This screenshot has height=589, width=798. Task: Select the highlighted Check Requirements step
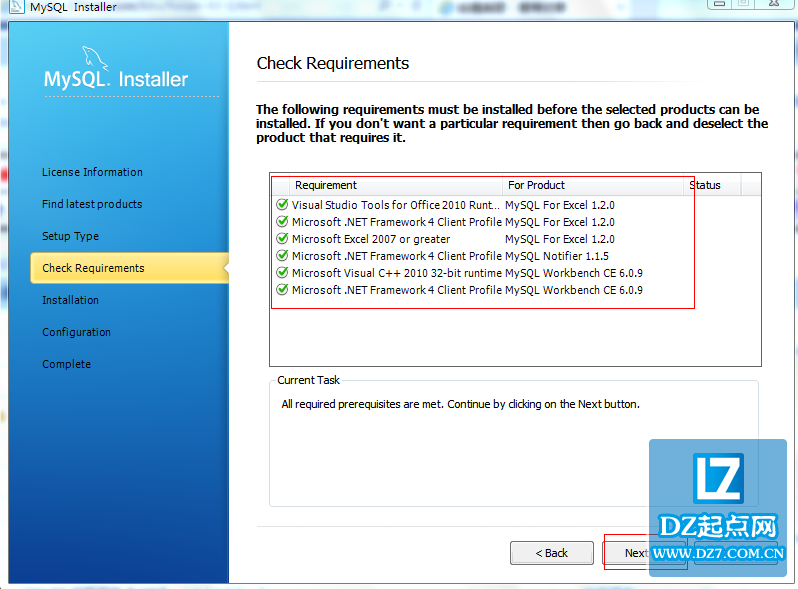tap(129, 268)
